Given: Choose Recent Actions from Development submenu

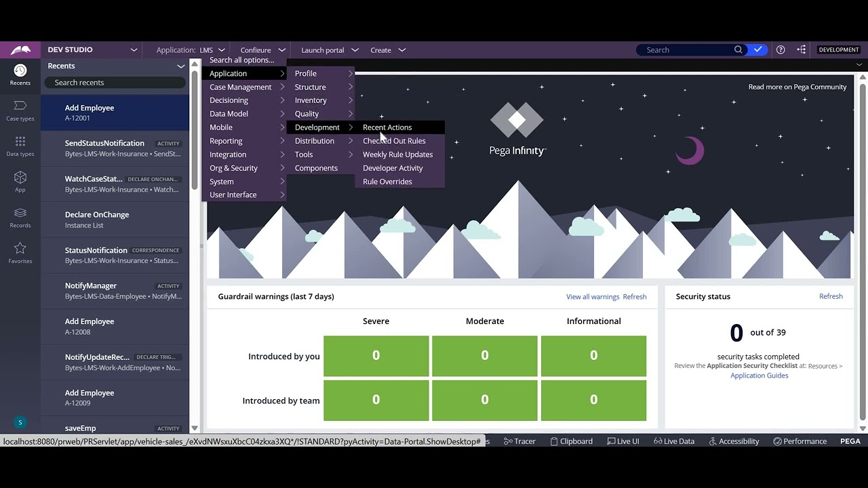Looking at the screenshot, I should coord(400,127).
